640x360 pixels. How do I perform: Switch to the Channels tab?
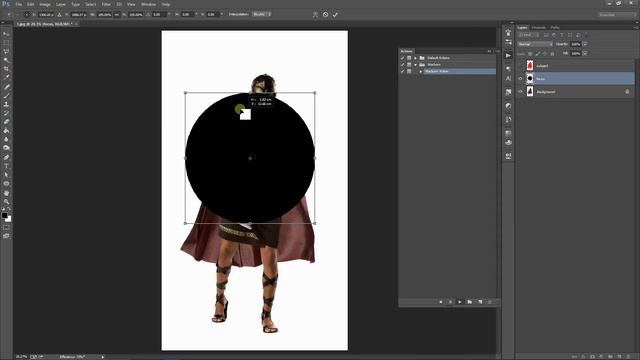(x=539, y=27)
